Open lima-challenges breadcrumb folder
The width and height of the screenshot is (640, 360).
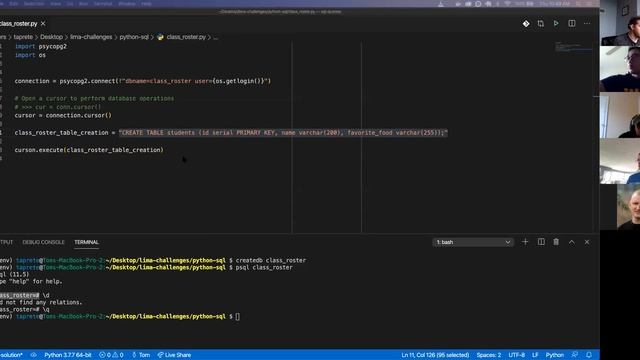91,37
